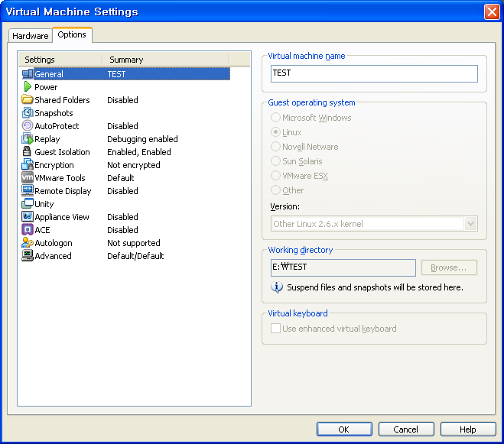Click the Working directory path field
Viewport: 504px width, 444px height.
tap(343, 267)
